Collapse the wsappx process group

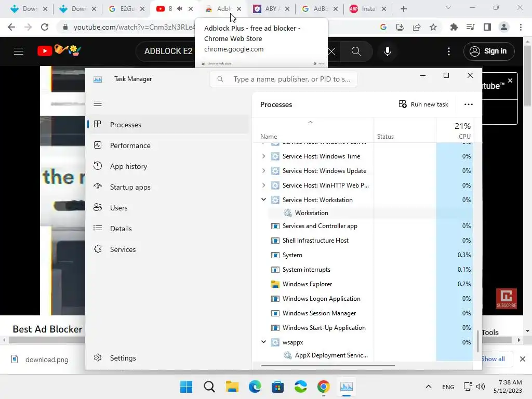[263, 342]
